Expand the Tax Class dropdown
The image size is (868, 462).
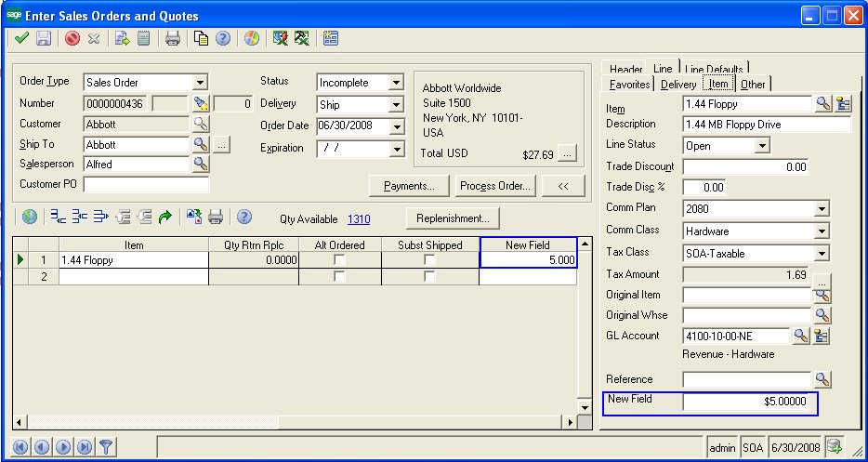(x=822, y=254)
